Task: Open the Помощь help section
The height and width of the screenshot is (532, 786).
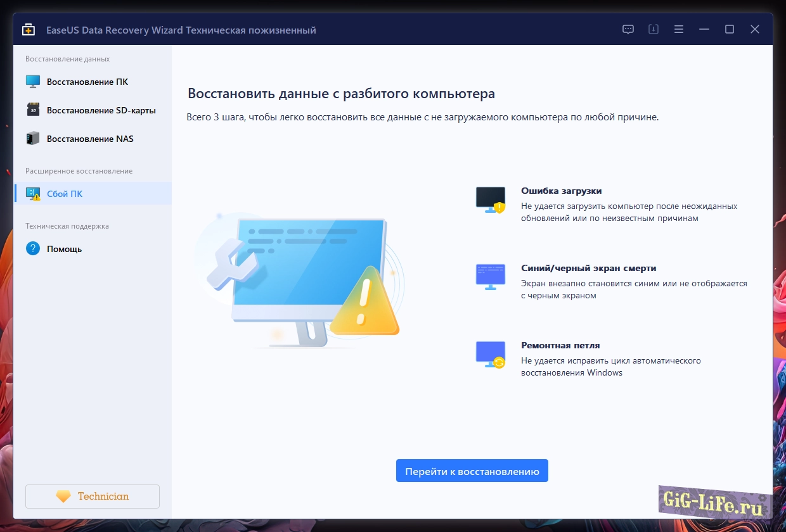Action: tap(64, 249)
